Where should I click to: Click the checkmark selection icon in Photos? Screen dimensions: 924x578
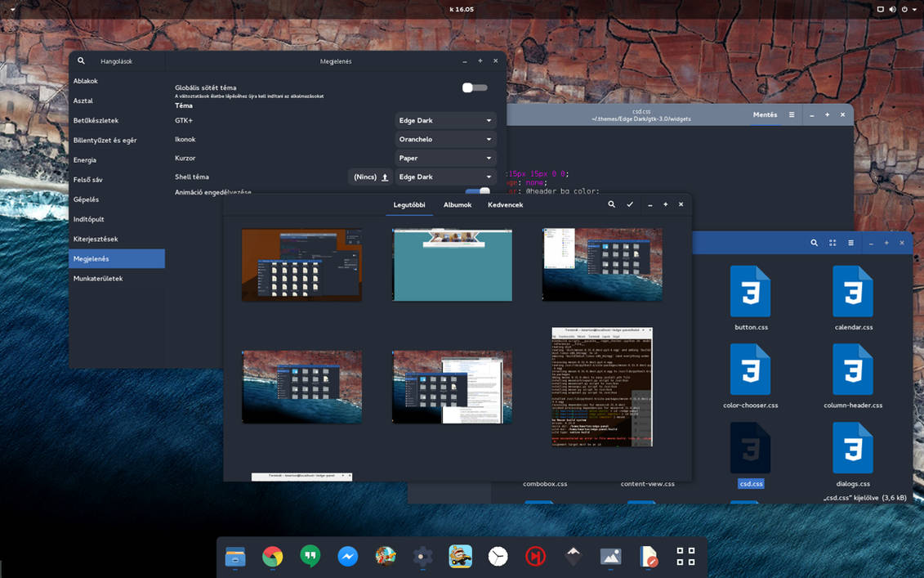pos(630,204)
